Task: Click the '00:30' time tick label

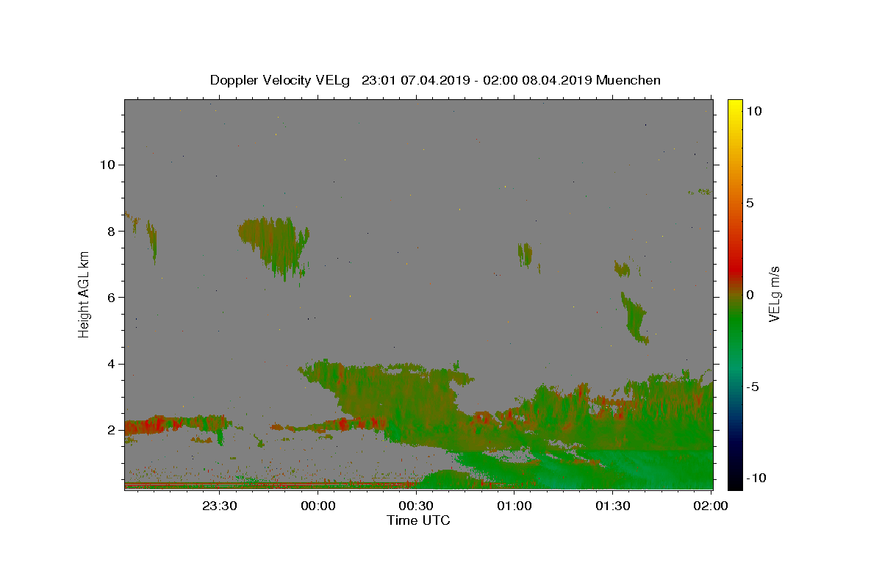Action: 416,506
